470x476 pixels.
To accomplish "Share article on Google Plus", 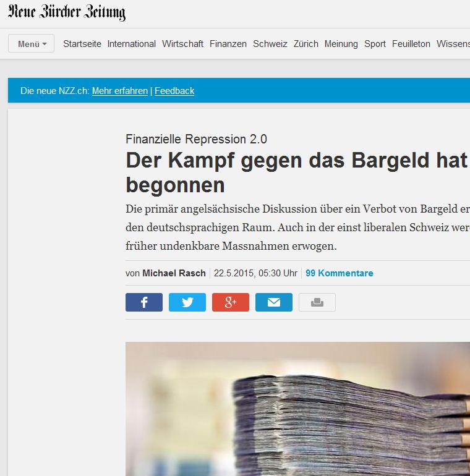I will coord(230,302).
